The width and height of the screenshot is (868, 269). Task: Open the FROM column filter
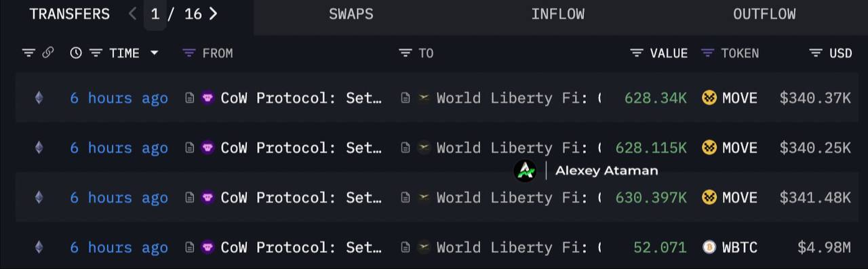(189, 53)
